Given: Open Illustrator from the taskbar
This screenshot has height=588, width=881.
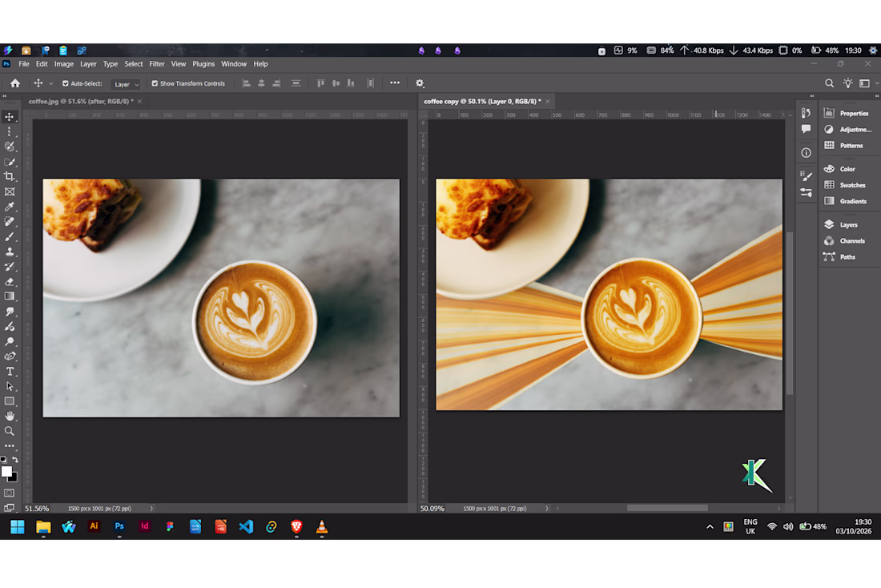Looking at the screenshot, I should tap(94, 526).
